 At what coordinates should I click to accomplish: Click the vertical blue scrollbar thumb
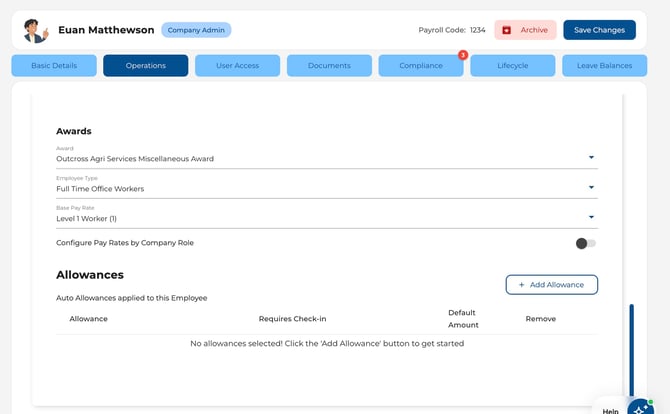pyautogui.click(x=632, y=350)
